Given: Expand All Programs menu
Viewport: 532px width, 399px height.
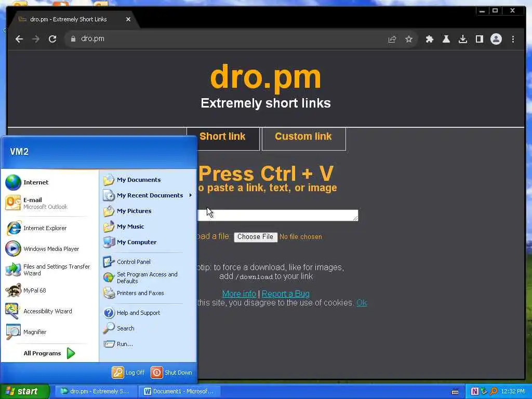Looking at the screenshot, I should [49, 353].
